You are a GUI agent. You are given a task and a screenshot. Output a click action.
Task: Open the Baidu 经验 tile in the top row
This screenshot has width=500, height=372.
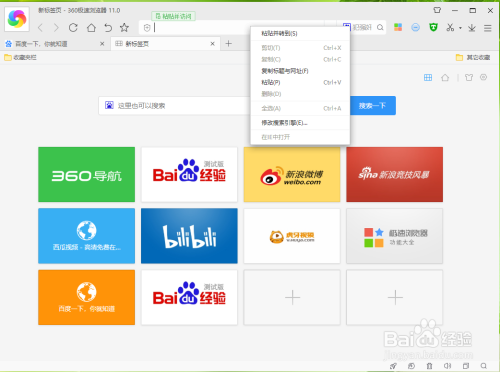189,174
